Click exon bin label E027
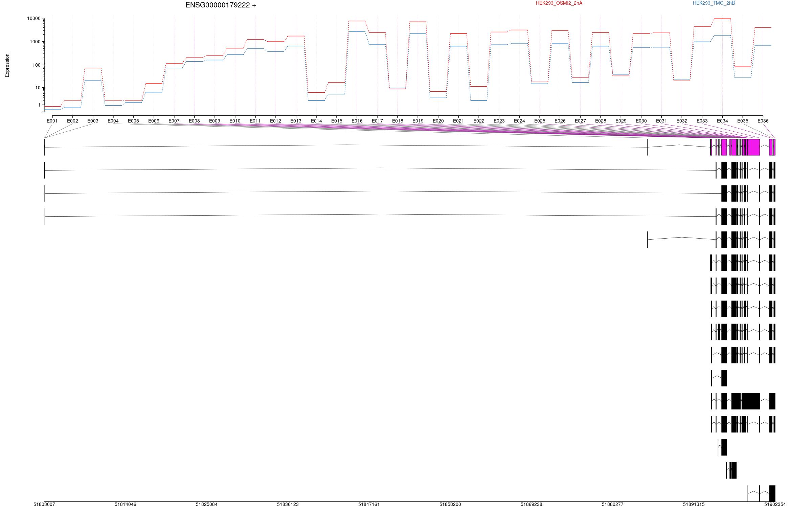This screenshot has width=812, height=511. pos(580,121)
